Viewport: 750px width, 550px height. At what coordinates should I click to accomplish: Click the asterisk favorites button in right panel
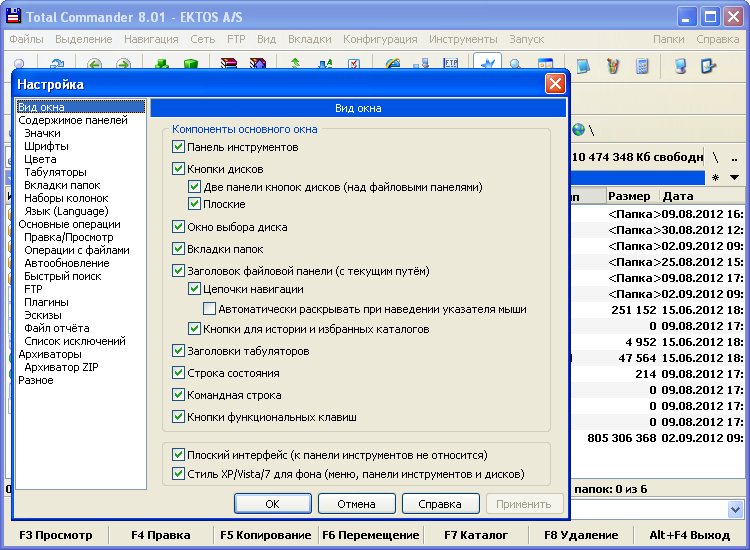(x=715, y=177)
